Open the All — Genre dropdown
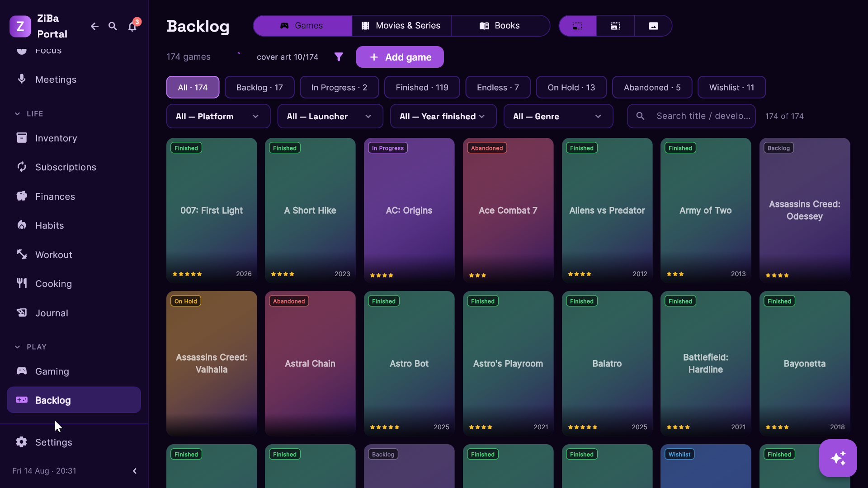 (x=558, y=116)
